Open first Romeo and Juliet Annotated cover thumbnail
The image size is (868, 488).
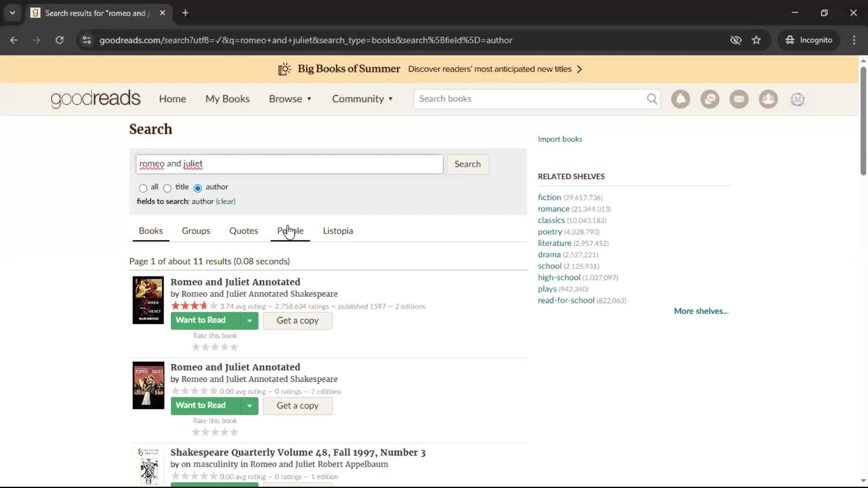coord(148,300)
